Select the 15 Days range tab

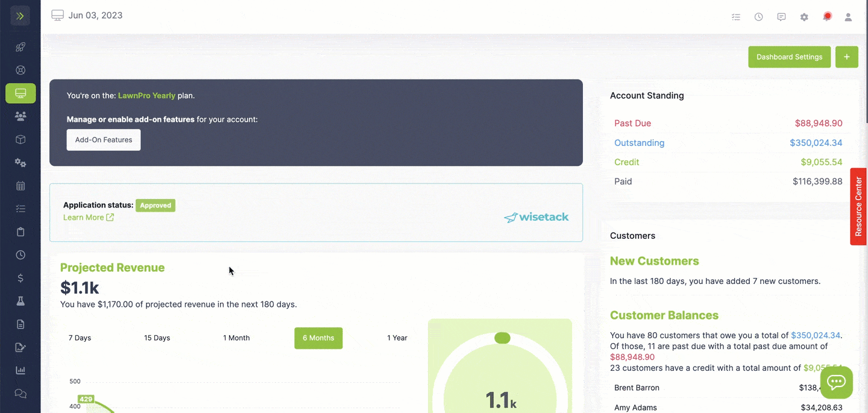pos(157,338)
